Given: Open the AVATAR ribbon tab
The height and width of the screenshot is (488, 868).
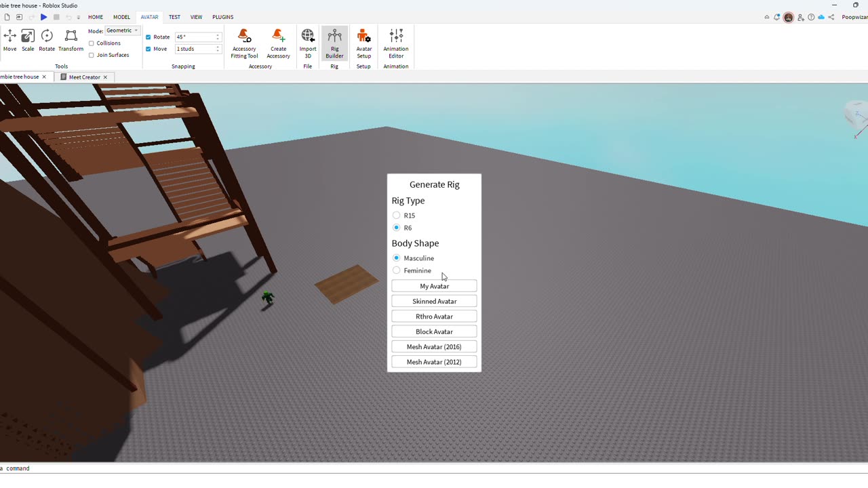Looking at the screenshot, I should 149,17.
